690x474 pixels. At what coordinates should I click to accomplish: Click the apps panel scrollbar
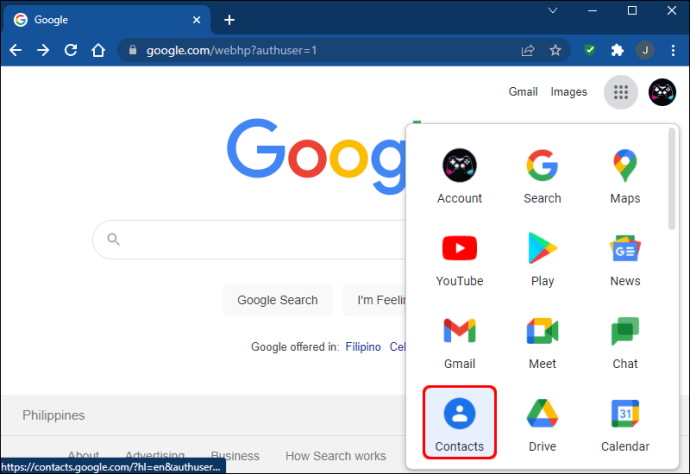pos(671,178)
